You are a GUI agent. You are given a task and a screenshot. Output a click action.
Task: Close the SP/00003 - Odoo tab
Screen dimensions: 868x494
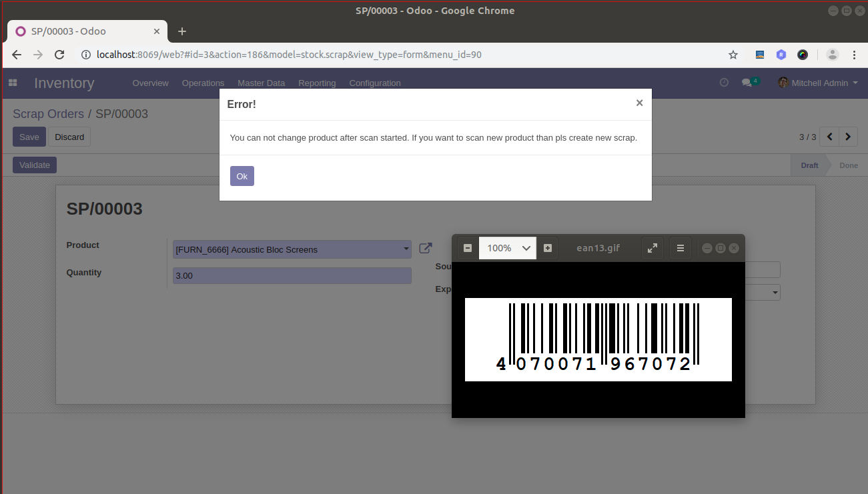point(157,31)
